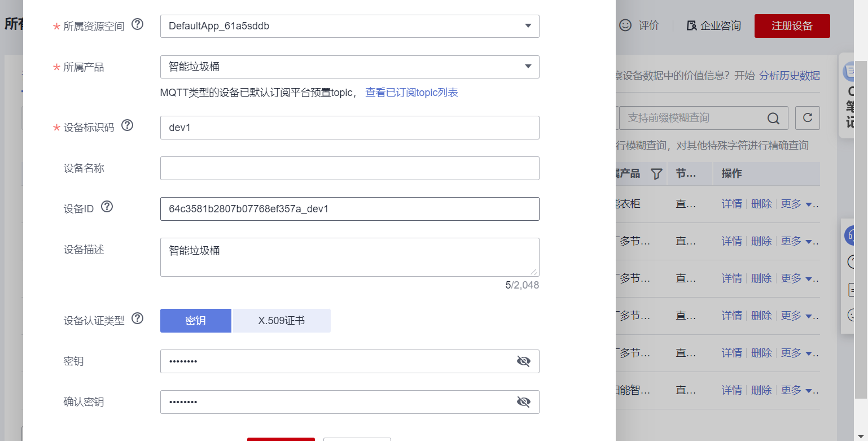Image resolution: width=868 pixels, height=441 pixels.
Task: Select X.509证书 authentication type
Action: point(282,321)
